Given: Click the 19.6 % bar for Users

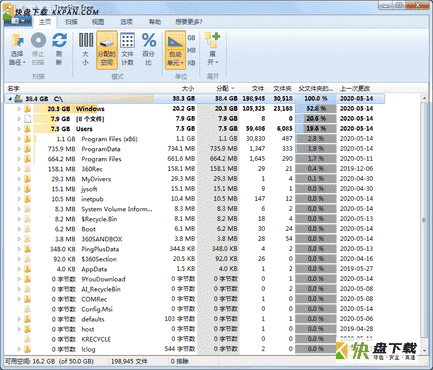Looking at the screenshot, I should click(316, 129).
